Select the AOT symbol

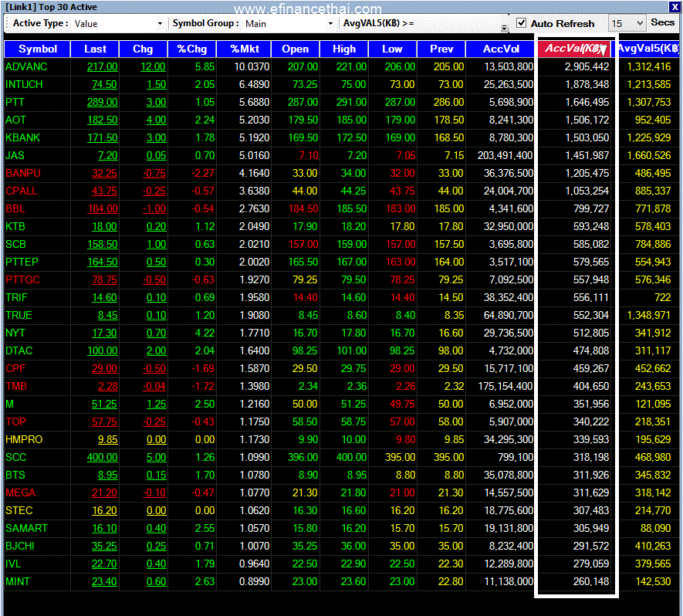point(15,120)
